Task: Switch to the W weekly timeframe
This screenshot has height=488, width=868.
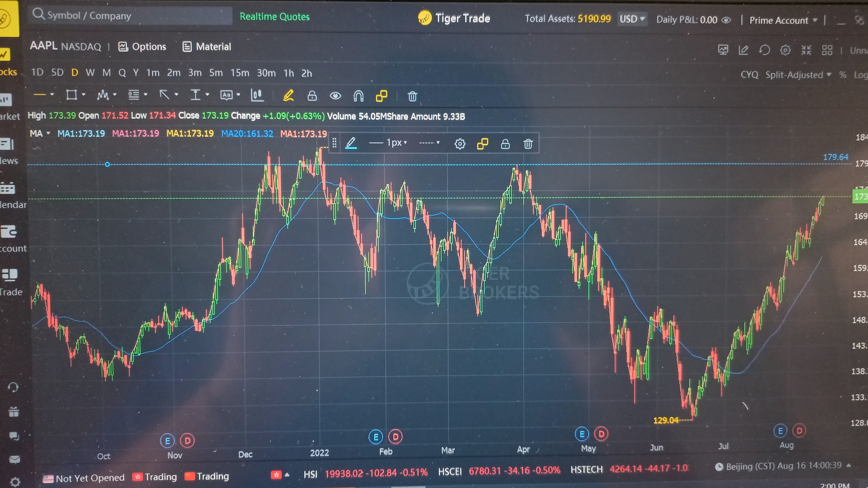Action: pyautogui.click(x=90, y=73)
